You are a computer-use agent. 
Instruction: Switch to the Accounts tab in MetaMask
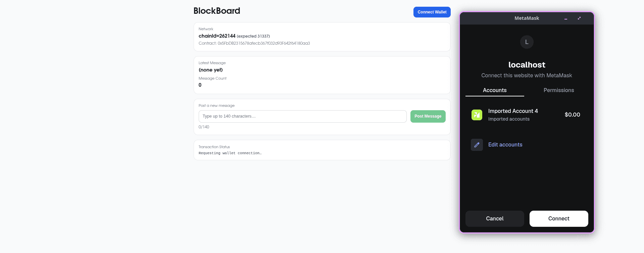coord(495,90)
